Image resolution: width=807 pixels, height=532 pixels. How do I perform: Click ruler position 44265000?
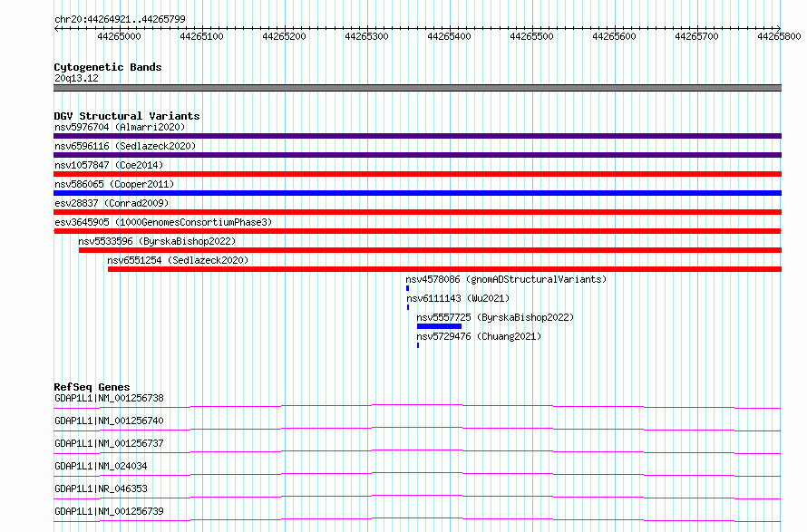119,36
